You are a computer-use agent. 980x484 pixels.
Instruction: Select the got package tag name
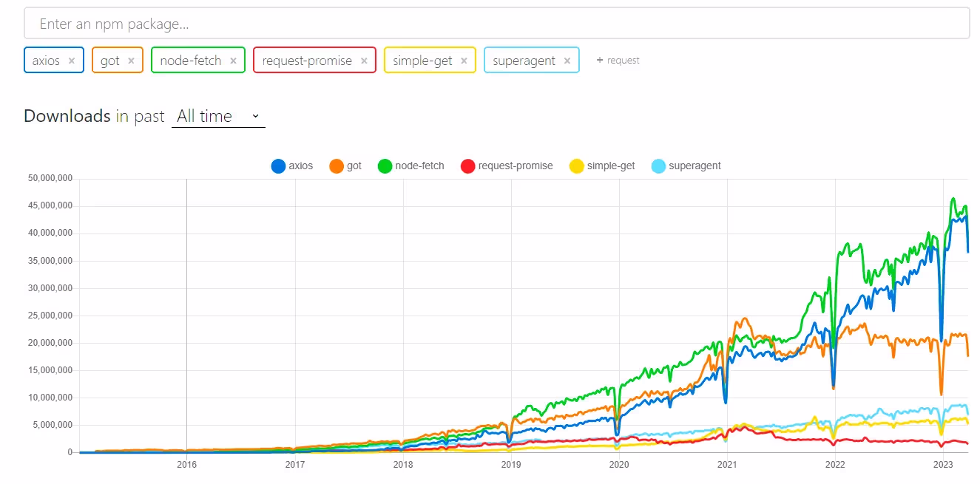coord(110,61)
